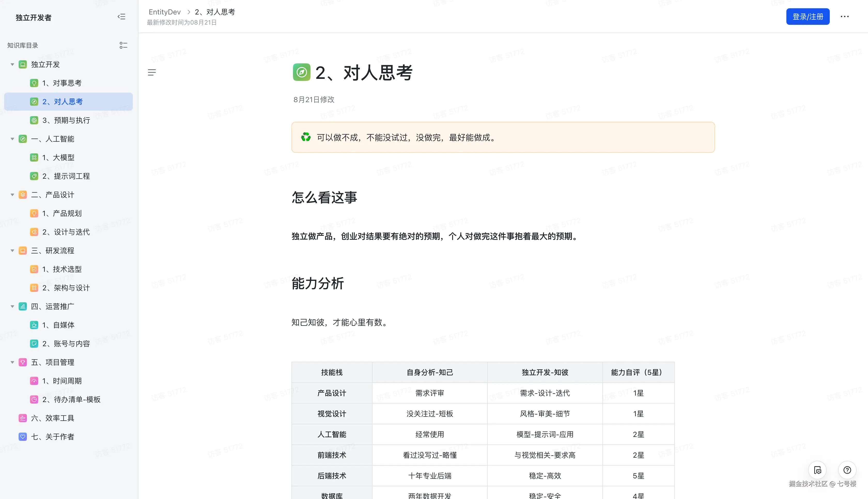Click the chart icon beside 四、运营推广

click(x=22, y=306)
